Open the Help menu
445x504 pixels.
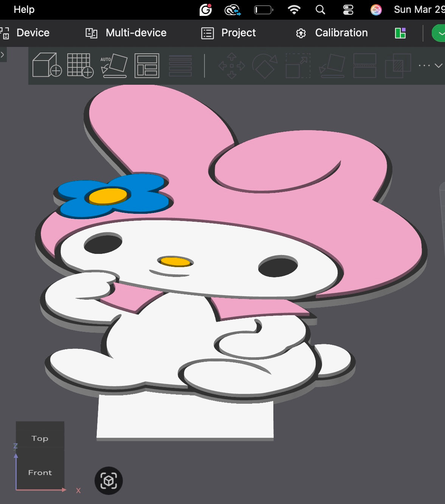24,9
